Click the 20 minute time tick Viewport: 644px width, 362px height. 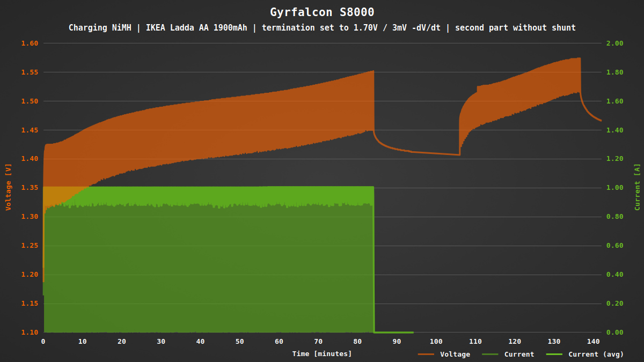tap(122, 342)
